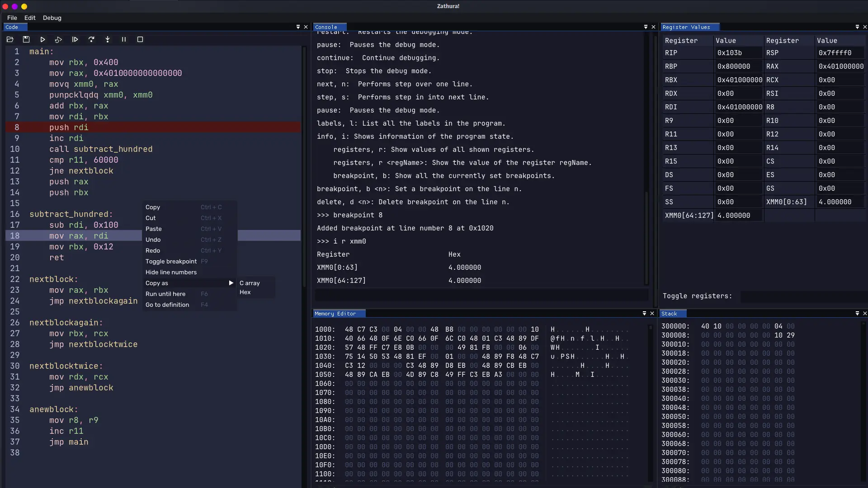Image resolution: width=868 pixels, height=488 pixels.
Task: Select Toggle breakpoint in context menu
Action: coord(171,262)
